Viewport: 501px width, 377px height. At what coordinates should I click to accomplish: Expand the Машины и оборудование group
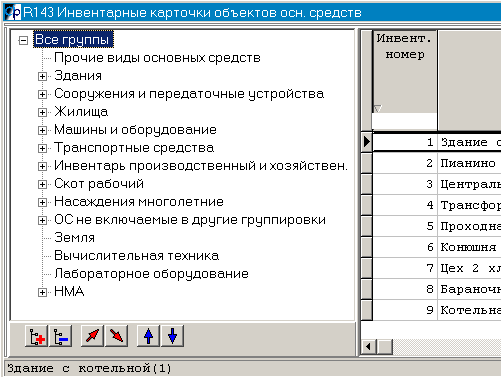click(x=42, y=130)
